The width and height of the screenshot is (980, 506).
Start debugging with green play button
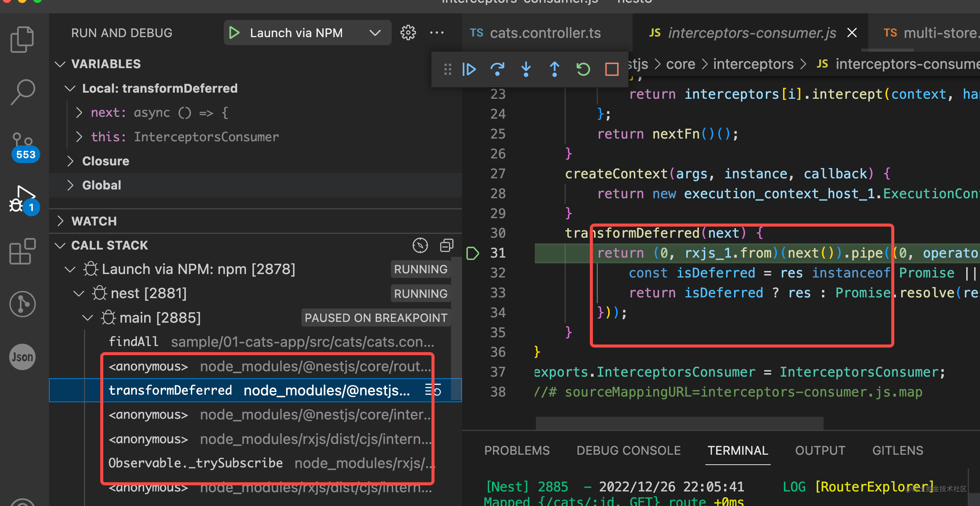pyautogui.click(x=234, y=33)
